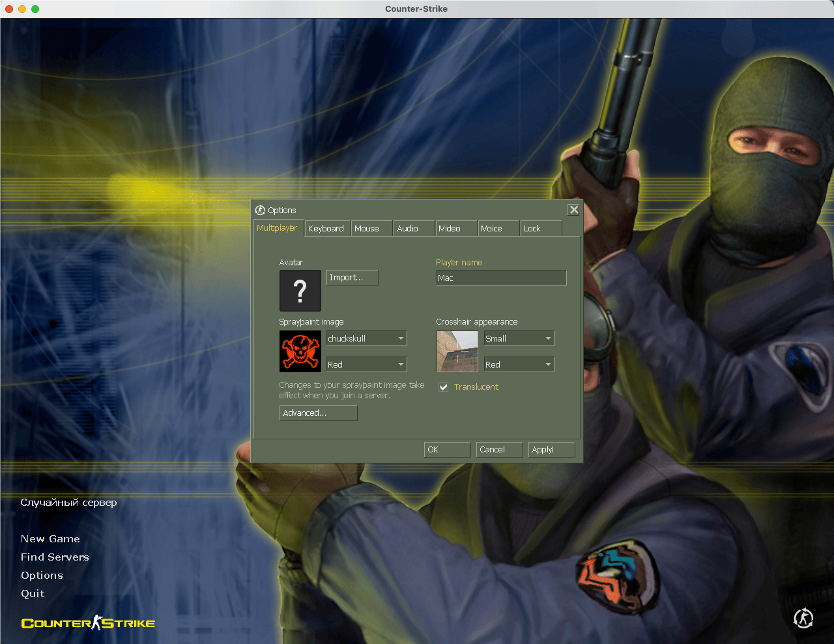Open the Advanced... settings button

click(x=318, y=413)
